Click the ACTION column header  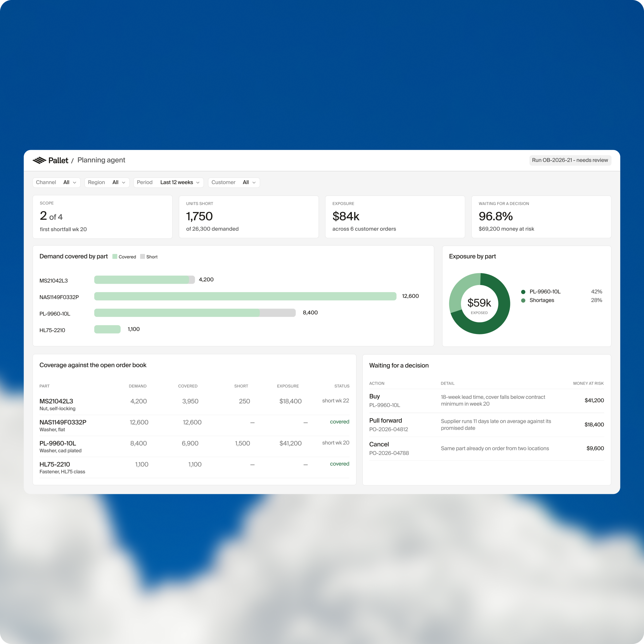coord(377,383)
